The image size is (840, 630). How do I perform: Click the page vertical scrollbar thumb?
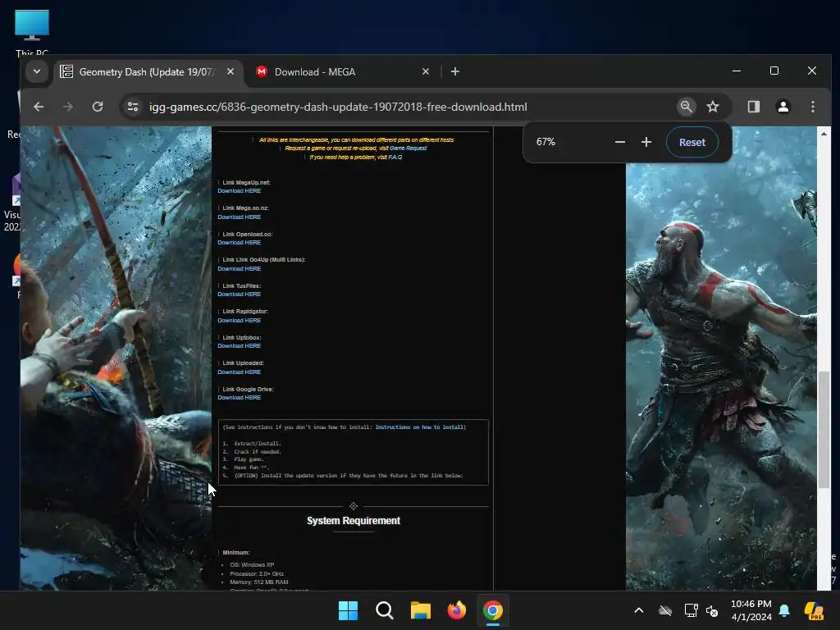click(824, 429)
